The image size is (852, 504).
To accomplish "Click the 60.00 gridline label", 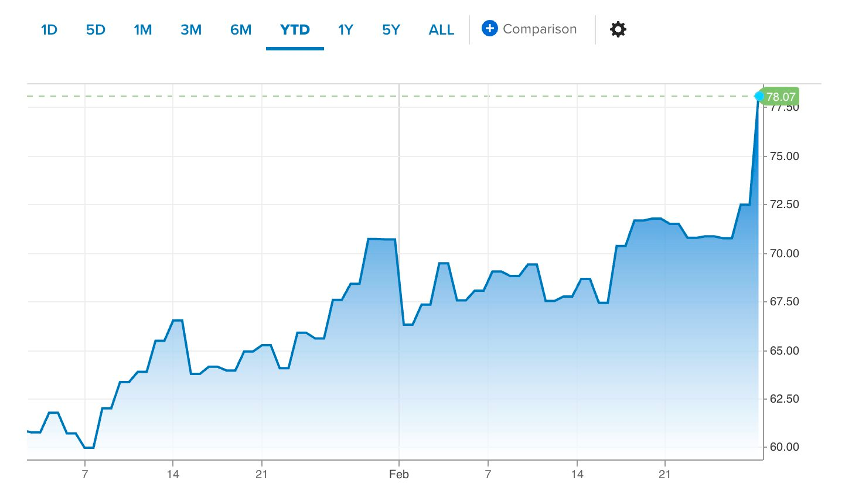I will tap(785, 446).
